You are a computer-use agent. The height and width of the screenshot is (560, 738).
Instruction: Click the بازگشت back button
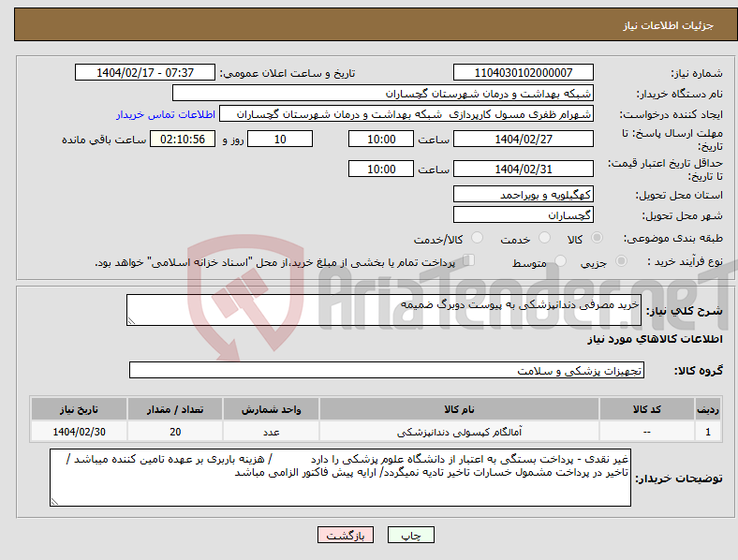pyautogui.click(x=346, y=535)
